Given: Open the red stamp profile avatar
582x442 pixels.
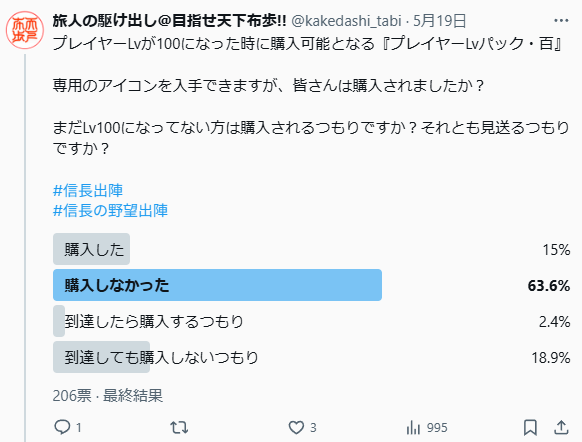Looking at the screenshot, I should (25, 30).
